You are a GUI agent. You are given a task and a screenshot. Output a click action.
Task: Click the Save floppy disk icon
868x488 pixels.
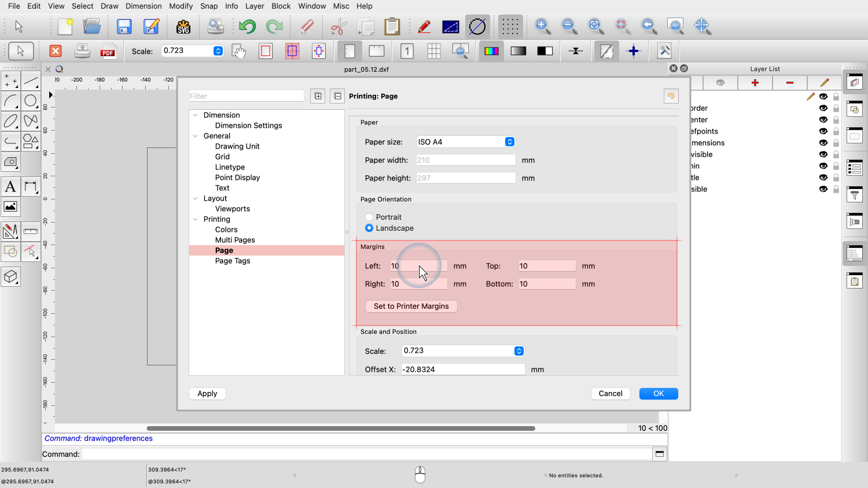coord(124,27)
